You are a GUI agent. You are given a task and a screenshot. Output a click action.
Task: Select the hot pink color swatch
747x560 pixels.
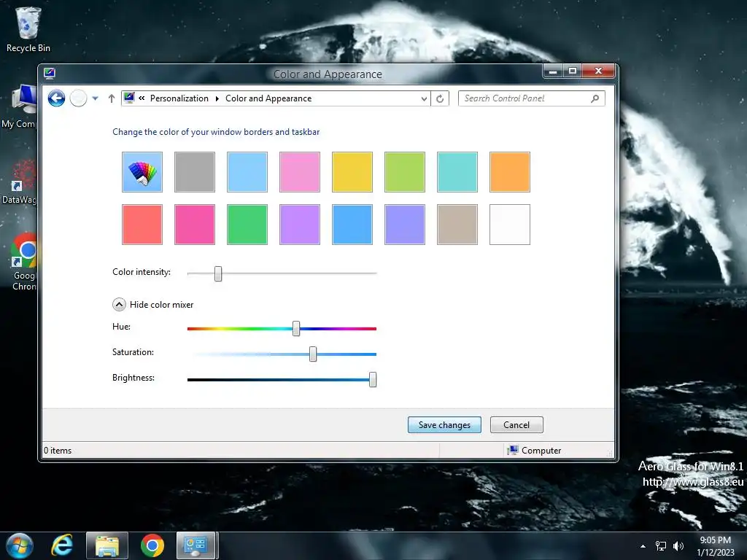[194, 225]
